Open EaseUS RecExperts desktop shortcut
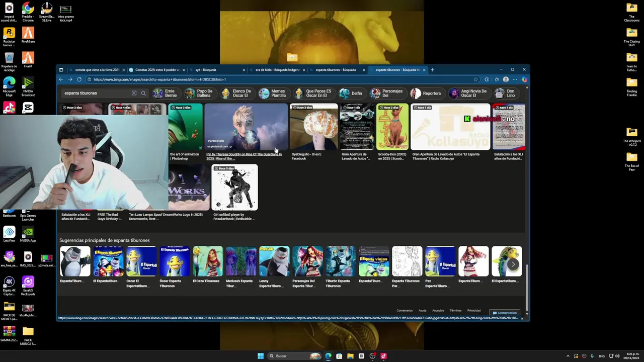644x362 pixels. tap(28, 287)
